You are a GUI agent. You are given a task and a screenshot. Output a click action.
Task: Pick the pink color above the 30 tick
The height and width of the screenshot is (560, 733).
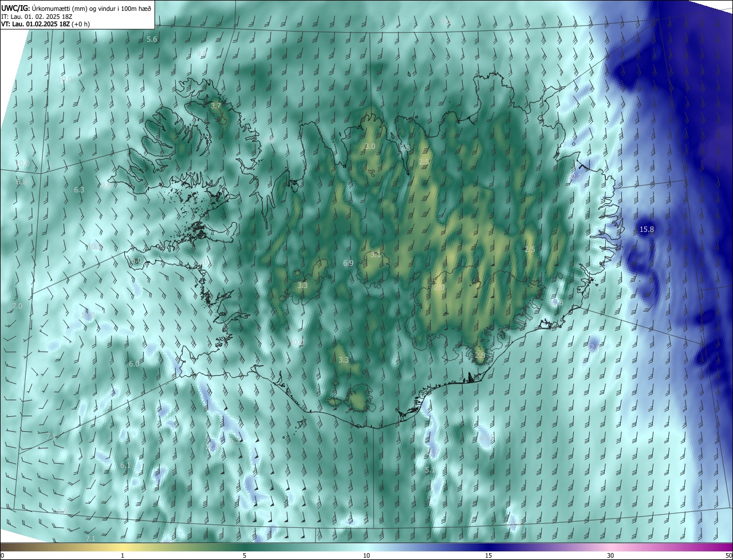click(610, 547)
